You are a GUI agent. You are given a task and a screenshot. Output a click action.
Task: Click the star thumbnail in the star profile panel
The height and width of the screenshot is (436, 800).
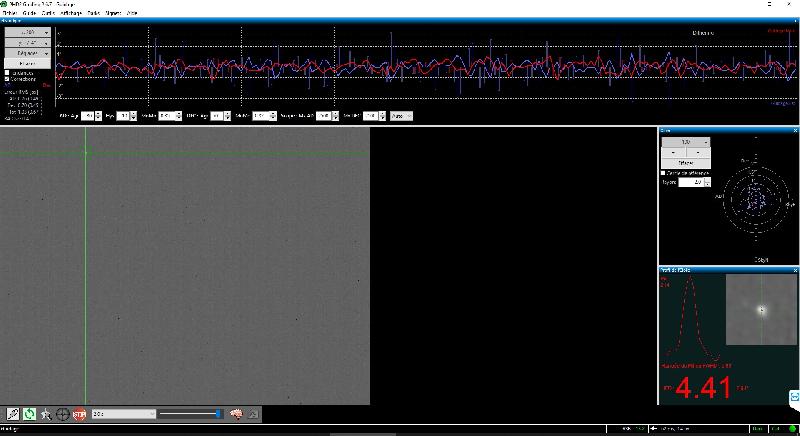[x=761, y=310]
